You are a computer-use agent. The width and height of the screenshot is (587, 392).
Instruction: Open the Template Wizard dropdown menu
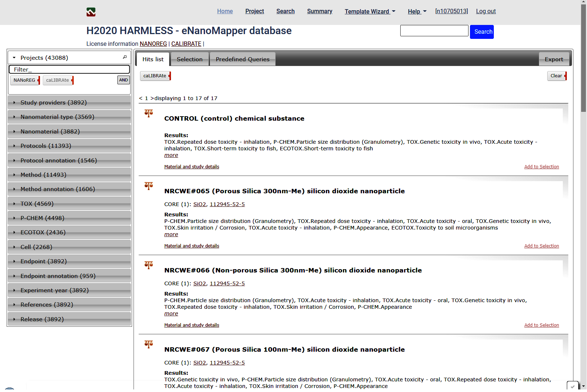pyautogui.click(x=370, y=11)
